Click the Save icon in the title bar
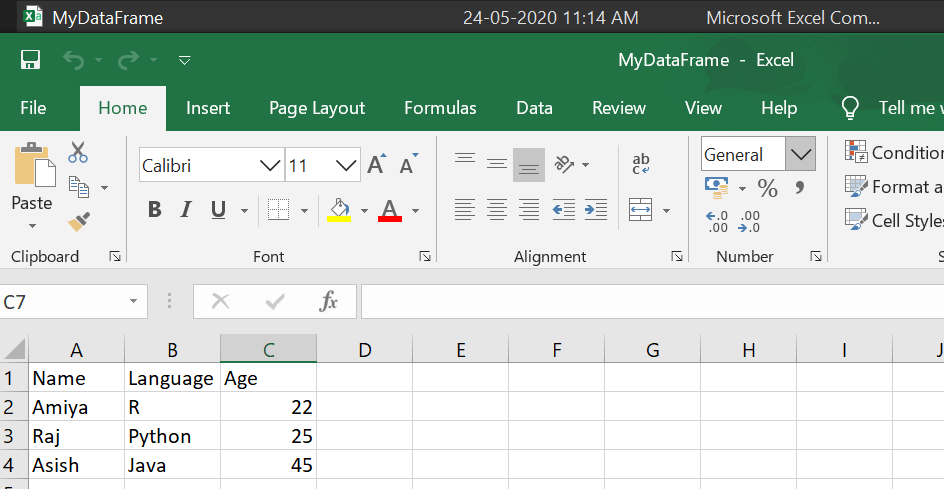Image resolution: width=944 pixels, height=489 pixels. [x=31, y=60]
